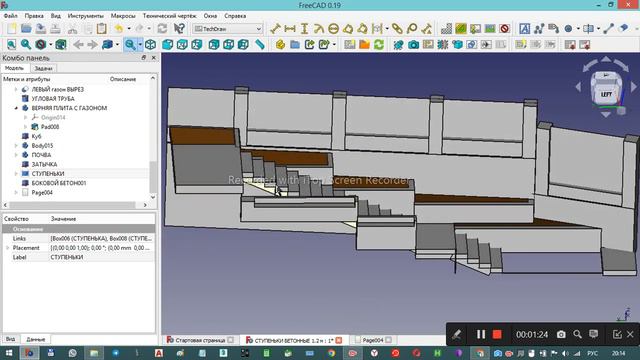This screenshot has height=360, width=640.
Task: Open the undo history dropdown arrow
Action: click(129, 29)
